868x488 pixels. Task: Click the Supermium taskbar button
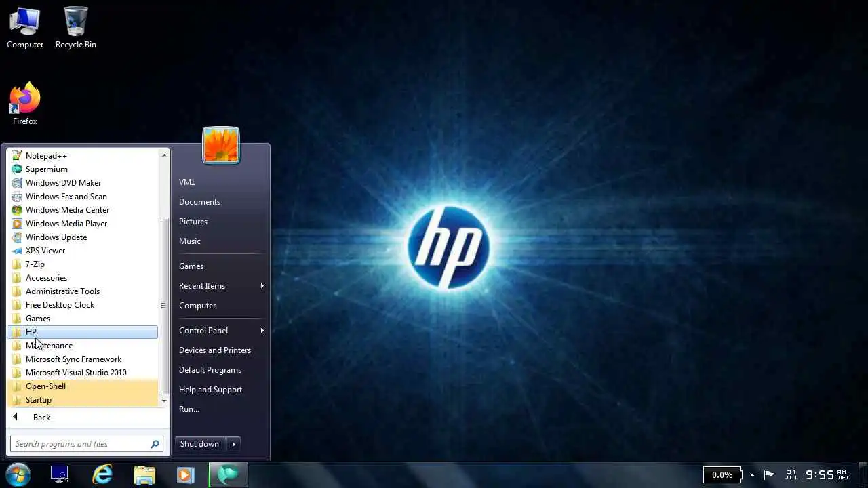pos(228,474)
